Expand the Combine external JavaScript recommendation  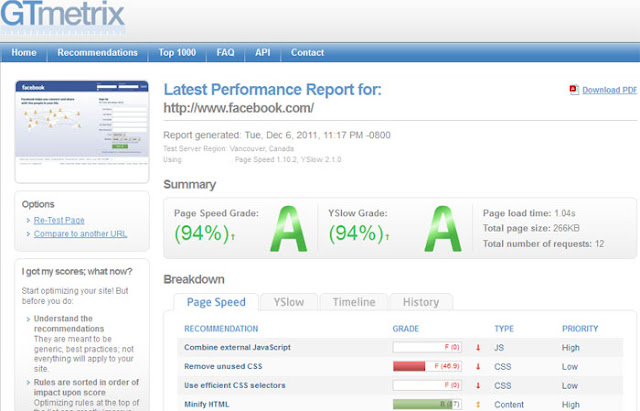click(237, 347)
